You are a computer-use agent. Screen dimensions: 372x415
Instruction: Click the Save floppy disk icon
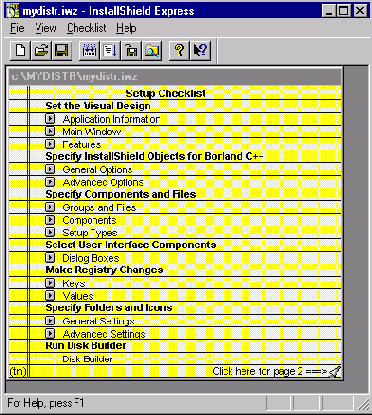(61, 51)
